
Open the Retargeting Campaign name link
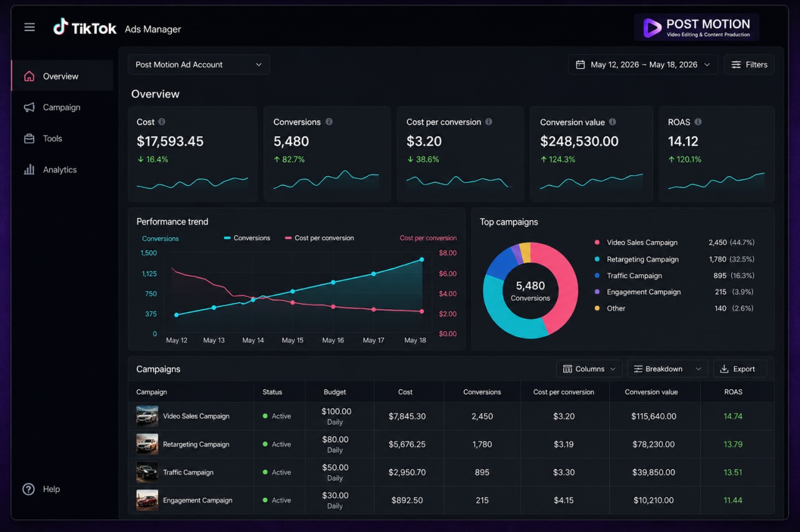pyautogui.click(x=196, y=444)
